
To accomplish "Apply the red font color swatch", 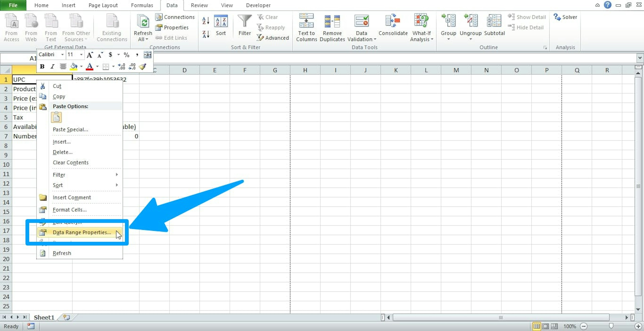I will [90, 66].
